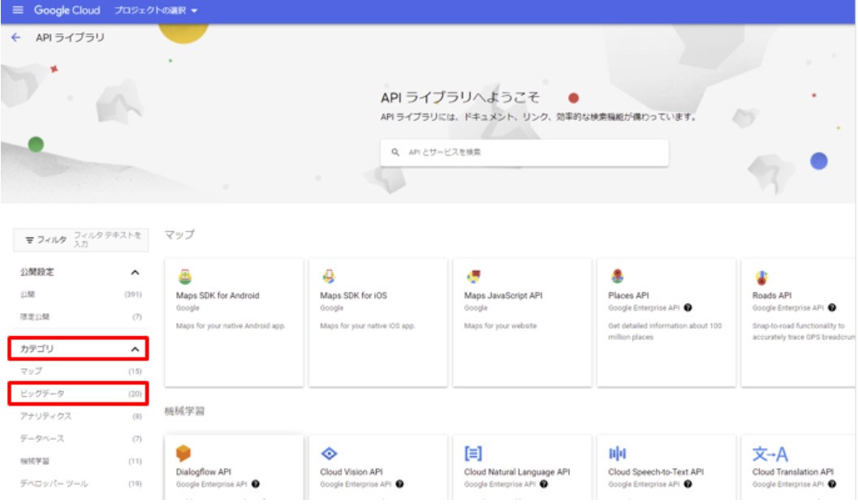Click the API search input field
This screenshot has width=858, height=504.
524,152
